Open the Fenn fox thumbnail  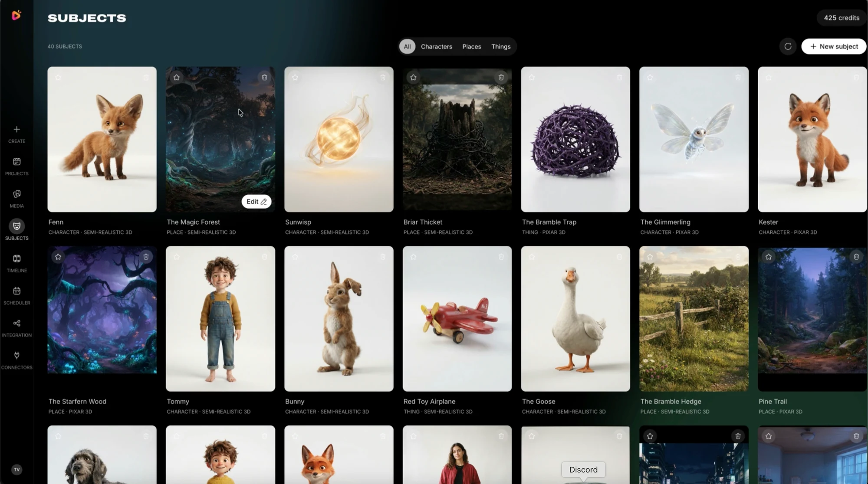click(102, 139)
